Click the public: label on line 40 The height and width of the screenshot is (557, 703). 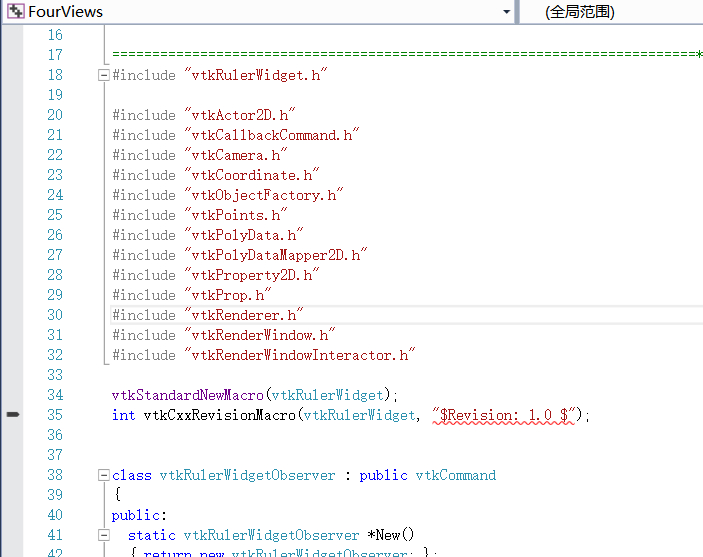pyautogui.click(x=139, y=515)
